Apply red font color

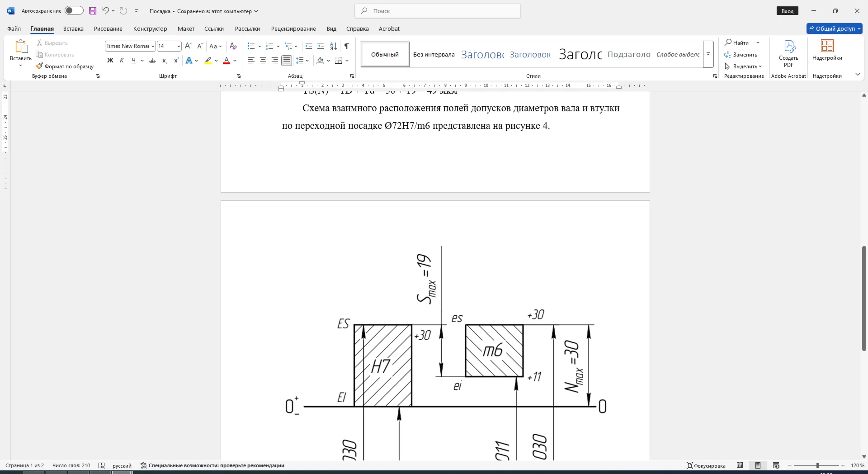[x=227, y=60]
